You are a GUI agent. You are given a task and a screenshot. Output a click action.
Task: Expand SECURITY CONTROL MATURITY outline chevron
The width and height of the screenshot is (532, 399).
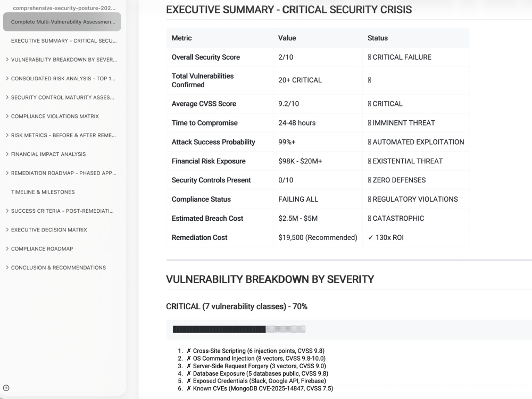(7, 97)
